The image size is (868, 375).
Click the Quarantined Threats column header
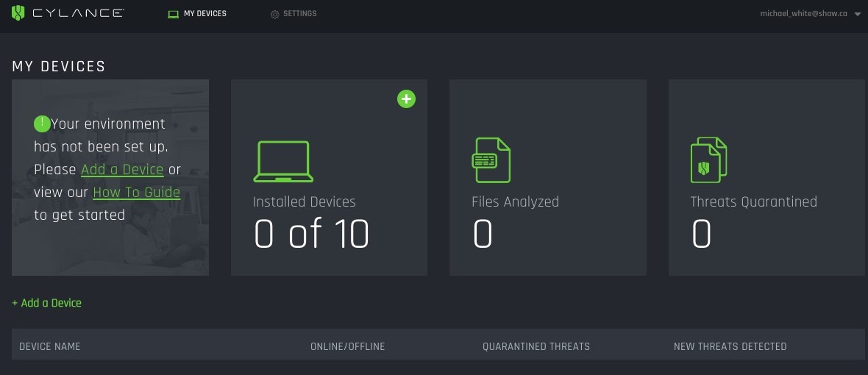[x=536, y=346]
